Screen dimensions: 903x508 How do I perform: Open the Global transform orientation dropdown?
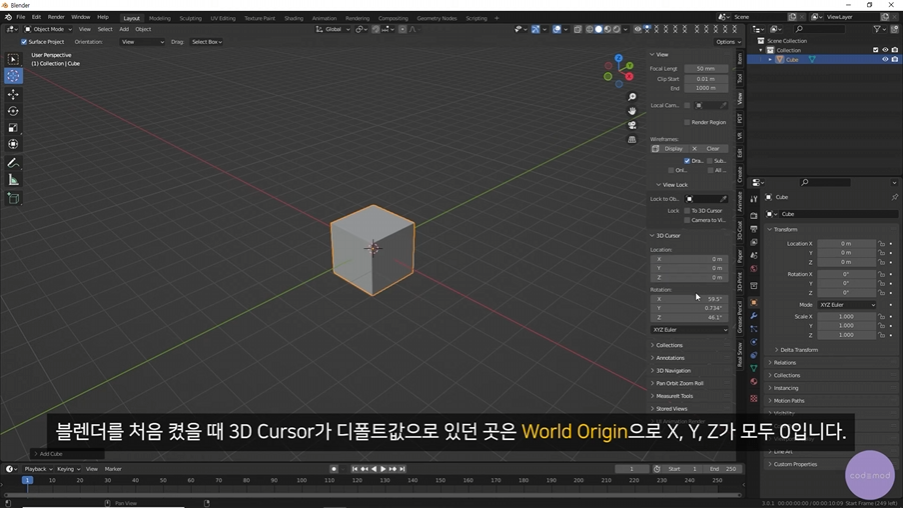pyautogui.click(x=333, y=29)
